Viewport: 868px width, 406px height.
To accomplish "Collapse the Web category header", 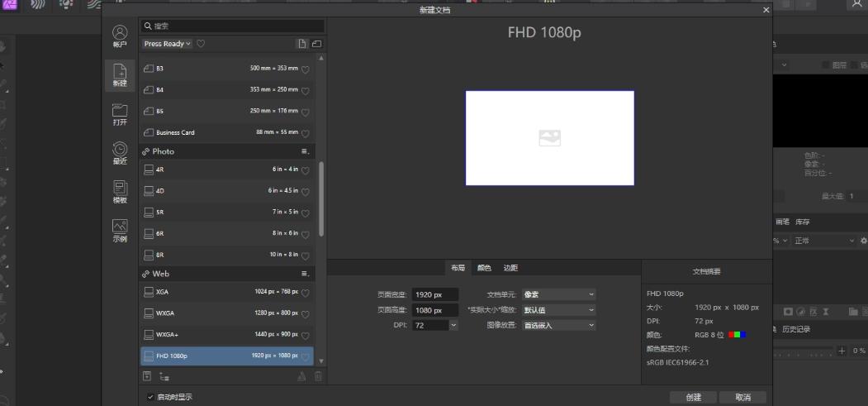I will pyautogui.click(x=227, y=274).
